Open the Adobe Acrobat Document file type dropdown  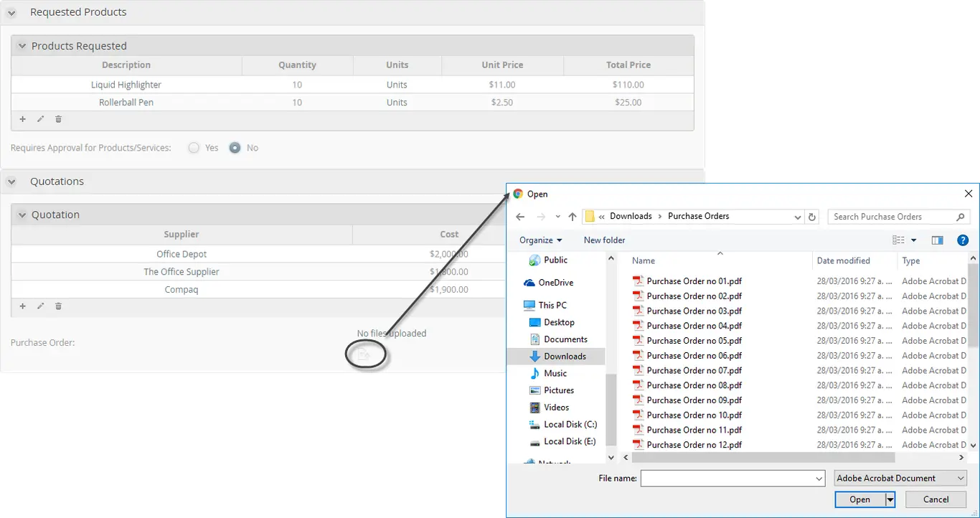coord(900,478)
